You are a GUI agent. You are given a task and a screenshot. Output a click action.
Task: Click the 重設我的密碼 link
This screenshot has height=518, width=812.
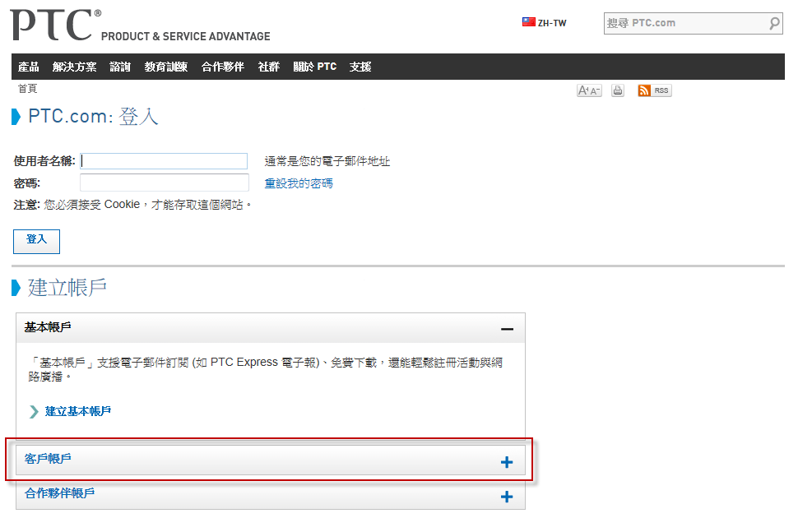[299, 183]
